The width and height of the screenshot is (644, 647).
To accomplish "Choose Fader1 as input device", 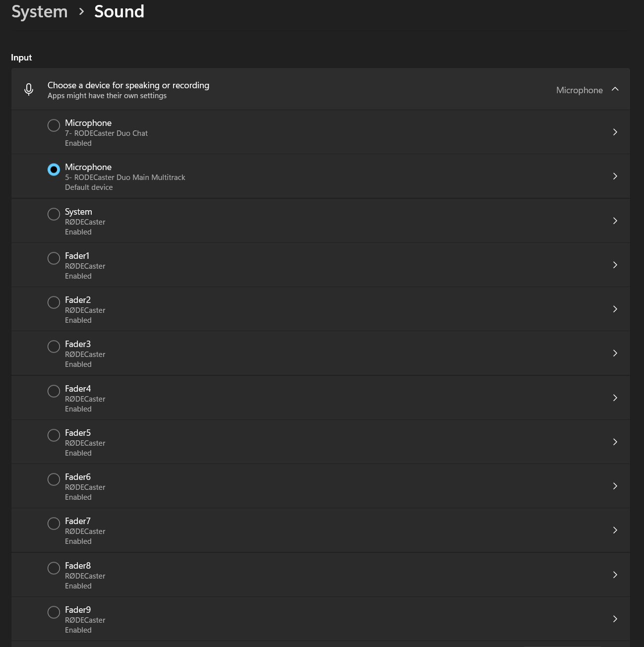I will pos(54,258).
